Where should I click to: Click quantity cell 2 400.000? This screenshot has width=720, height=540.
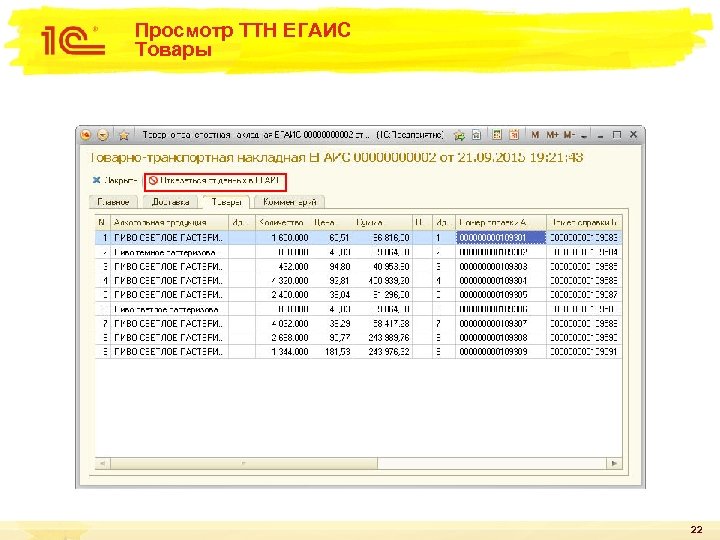coord(283,295)
